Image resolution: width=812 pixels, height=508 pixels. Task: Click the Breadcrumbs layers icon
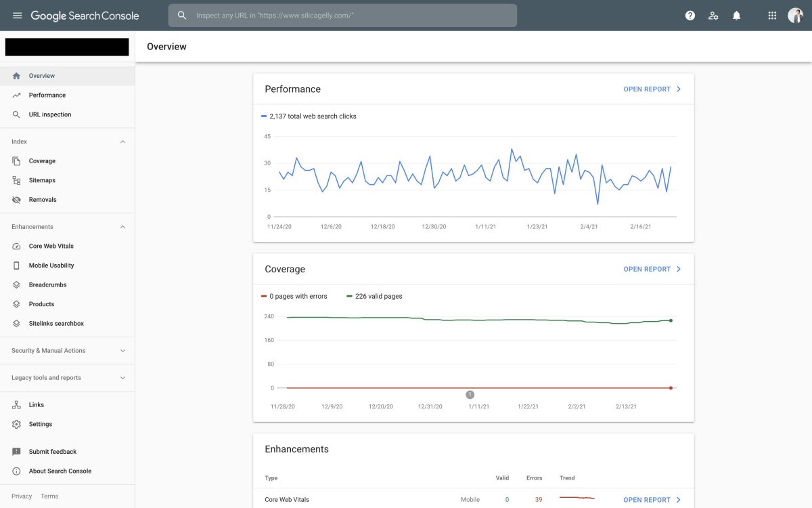(16, 285)
